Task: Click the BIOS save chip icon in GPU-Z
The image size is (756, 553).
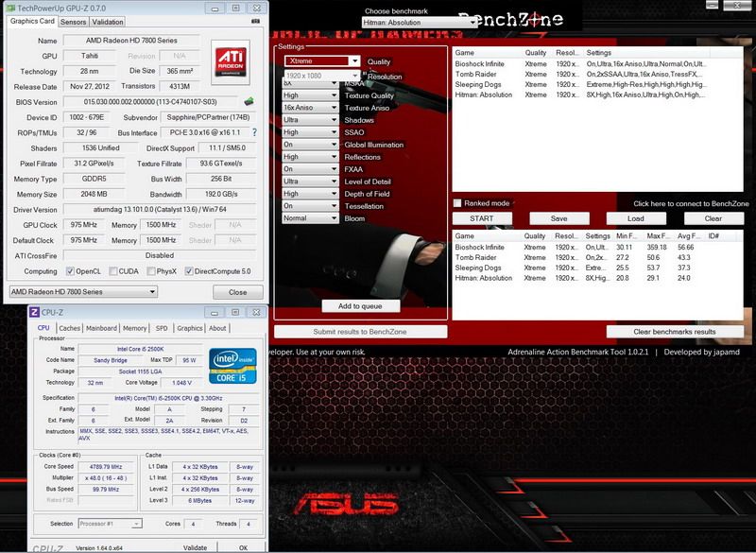Action: [x=249, y=101]
